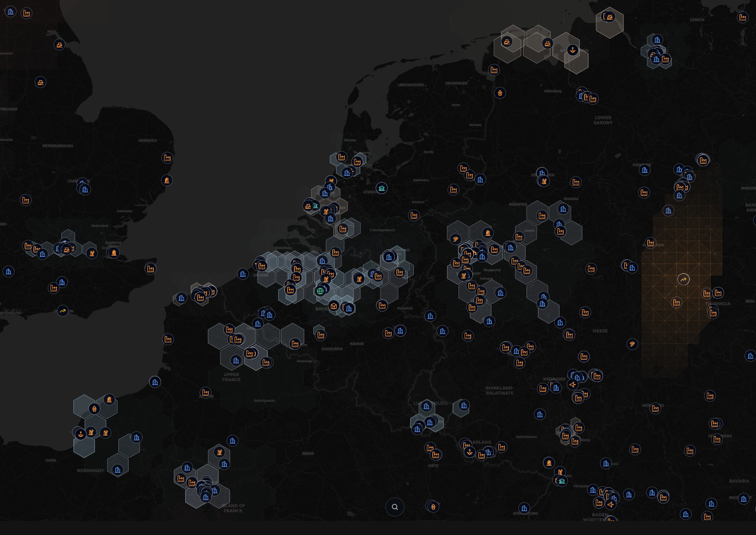The height and width of the screenshot is (535, 756).
Task: Select the trend arrow marker in orange grid
Action: pos(683,279)
